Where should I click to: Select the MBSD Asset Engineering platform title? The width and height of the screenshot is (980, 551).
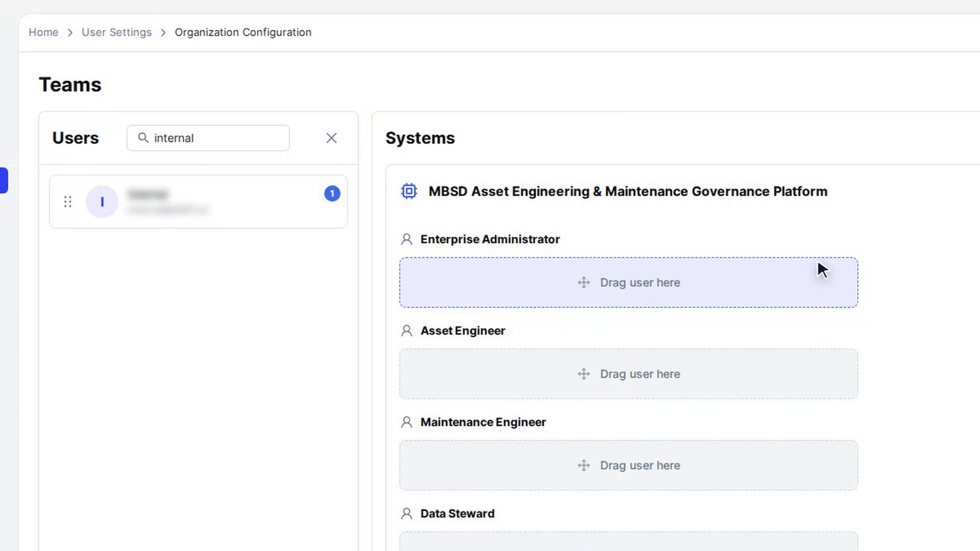click(628, 191)
